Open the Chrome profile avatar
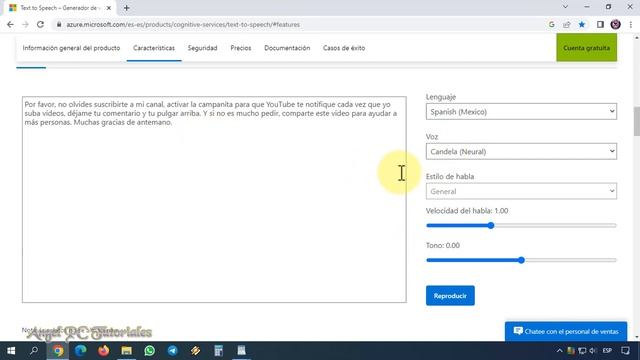This screenshot has width=640, height=360. (616, 24)
